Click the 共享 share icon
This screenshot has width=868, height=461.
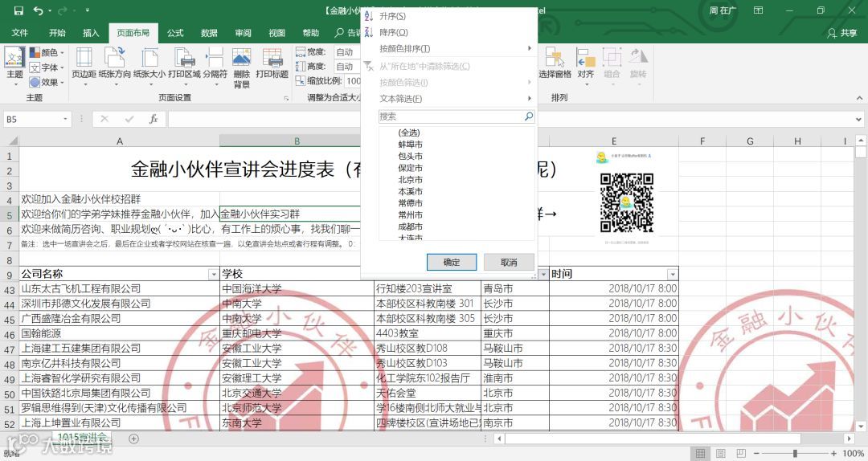842,33
